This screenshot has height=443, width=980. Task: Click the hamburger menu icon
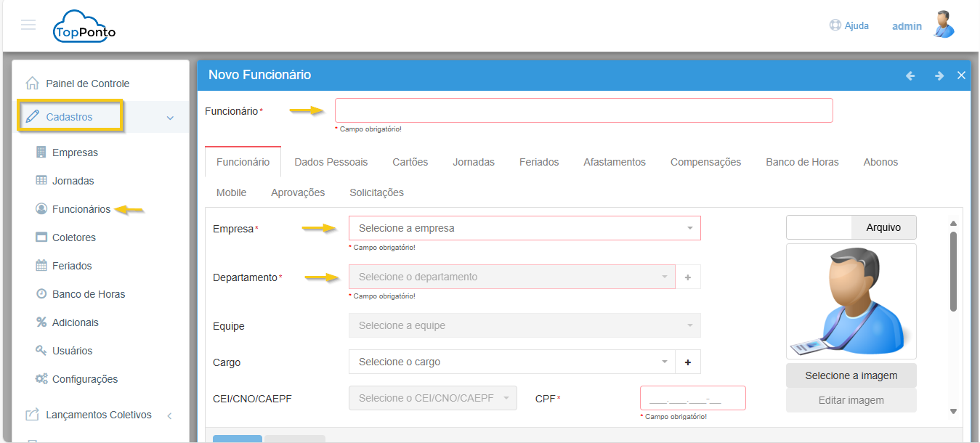point(28,25)
